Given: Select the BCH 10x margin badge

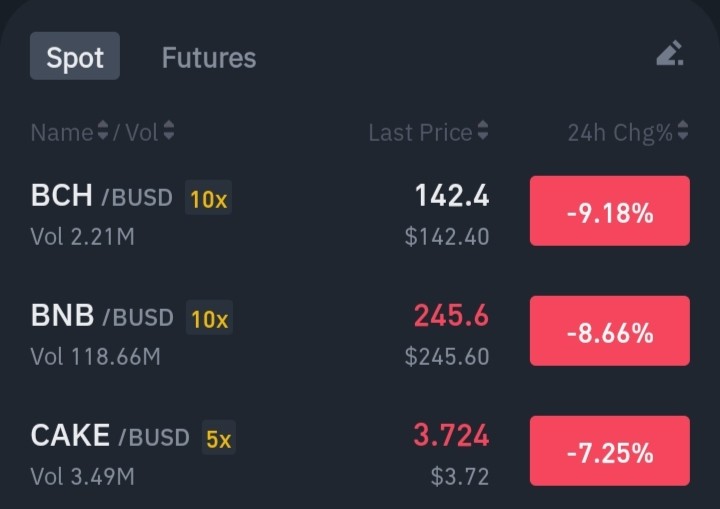Looking at the screenshot, I should coord(208,198).
